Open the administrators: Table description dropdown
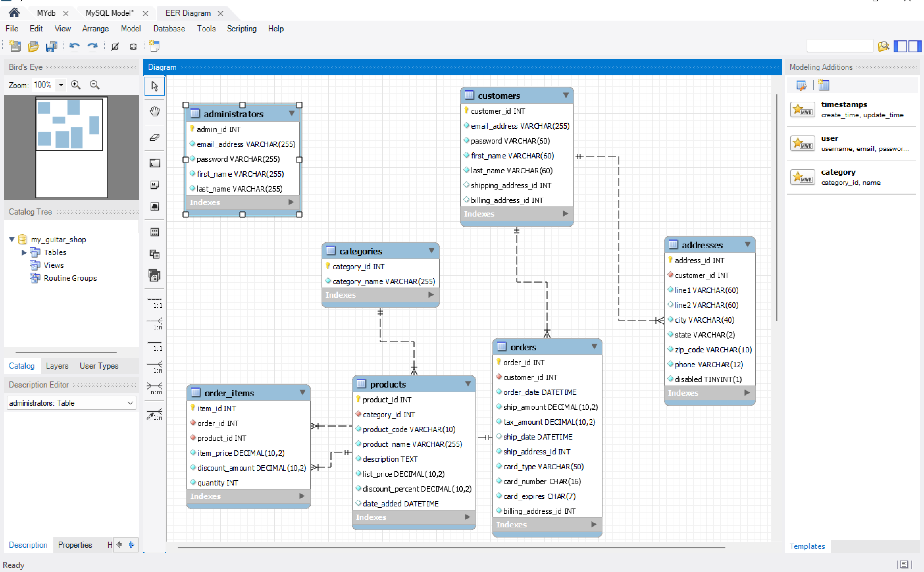The image size is (924, 572). point(72,403)
